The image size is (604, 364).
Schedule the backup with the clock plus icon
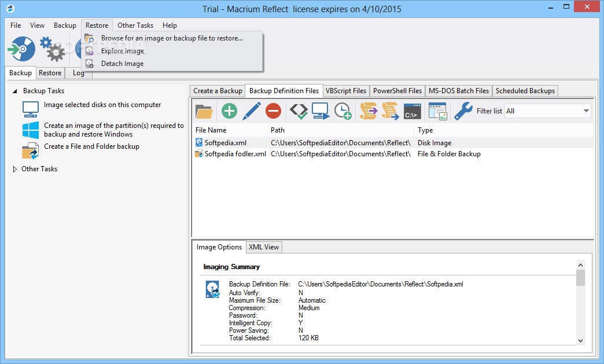coord(343,111)
